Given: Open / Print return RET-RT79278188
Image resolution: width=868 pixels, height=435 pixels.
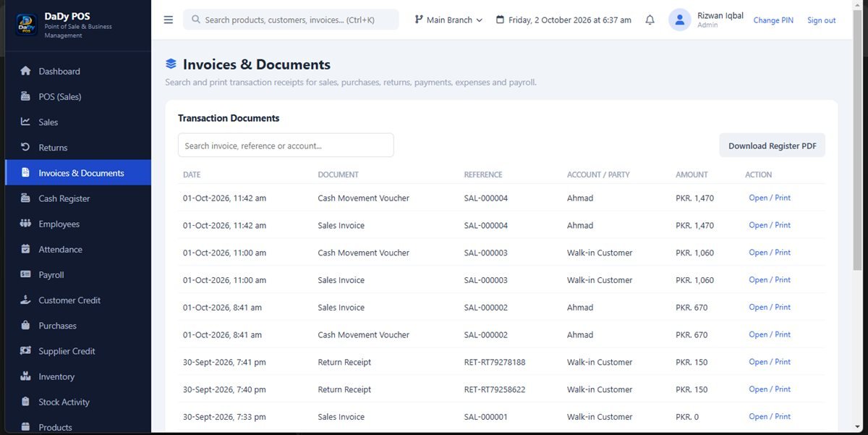Looking at the screenshot, I should coord(770,362).
